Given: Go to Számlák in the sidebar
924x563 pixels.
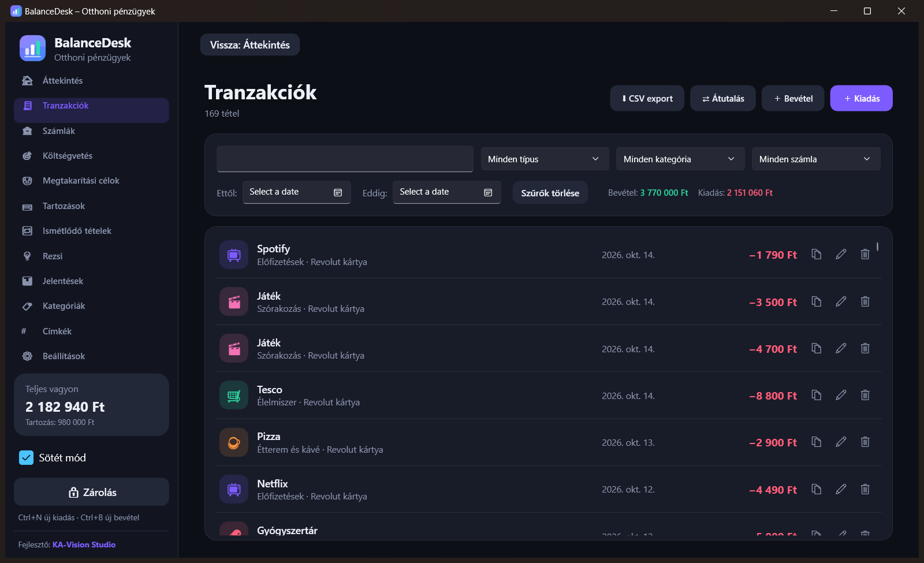Looking at the screenshot, I should pos(91,131).
